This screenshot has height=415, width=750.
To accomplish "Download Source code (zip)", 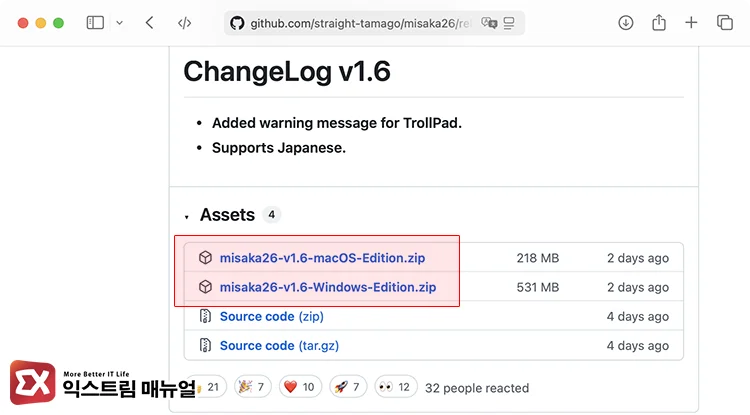I will click(x=271, y=316).
